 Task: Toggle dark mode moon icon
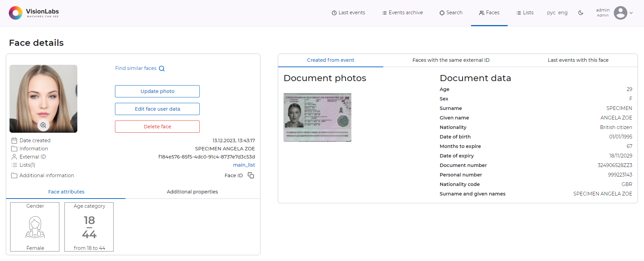(581, 13)
